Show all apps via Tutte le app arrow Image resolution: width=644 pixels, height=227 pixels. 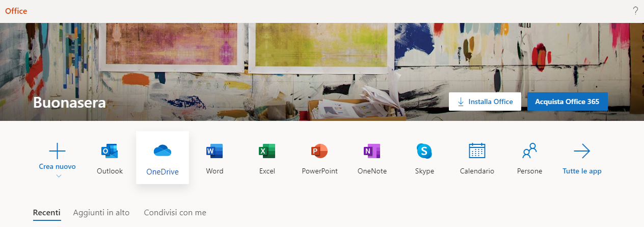(582, 151)
